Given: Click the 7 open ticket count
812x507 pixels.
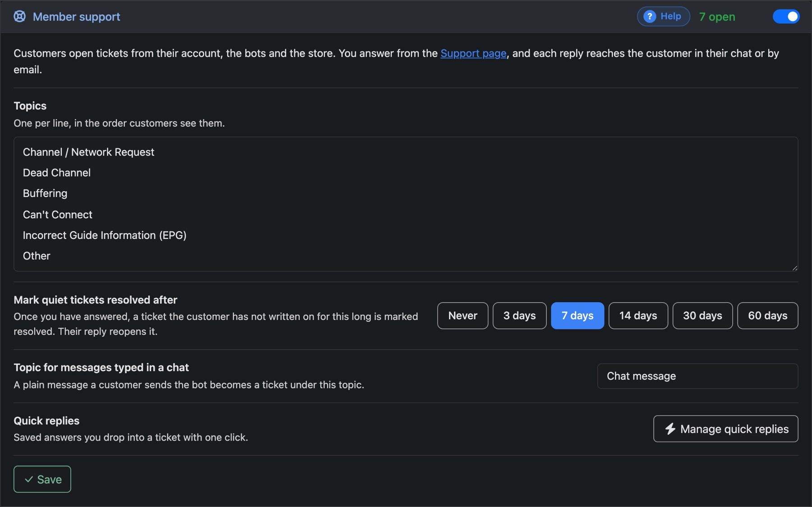Looking at the screenshot, I should (x=717, y=17).
